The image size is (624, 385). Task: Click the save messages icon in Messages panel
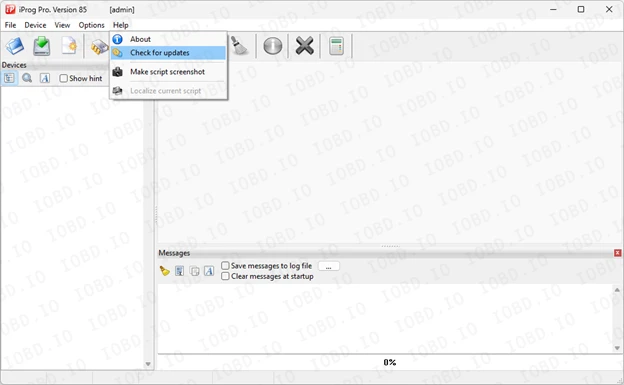tap(179, 271)
